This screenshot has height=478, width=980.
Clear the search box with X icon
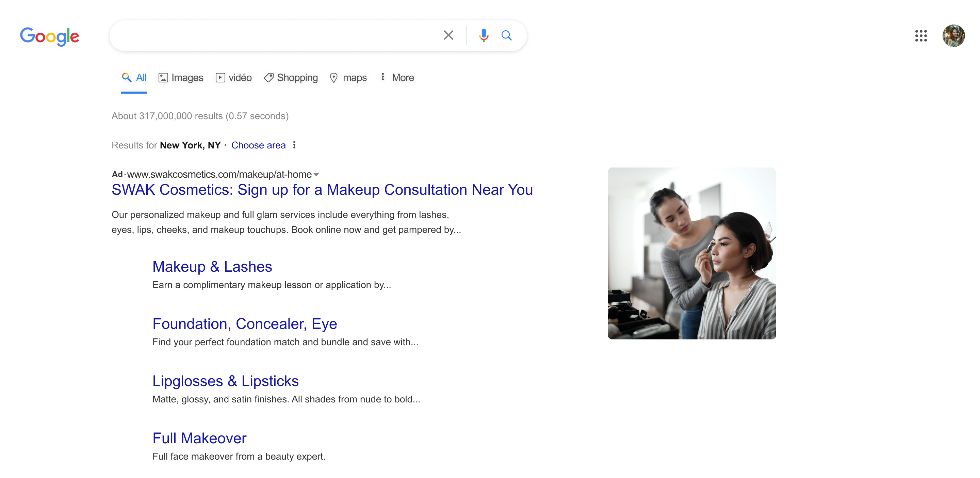click(x=448, y=35)
